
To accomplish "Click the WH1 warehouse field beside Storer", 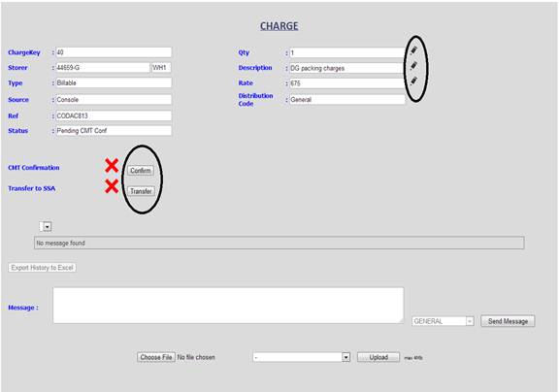I will (x=161, y=68).
